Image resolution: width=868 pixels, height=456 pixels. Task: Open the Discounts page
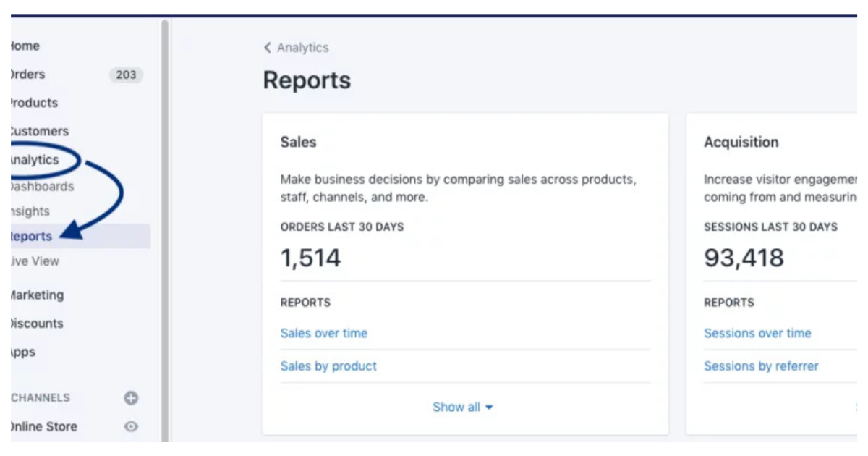point(36,324)
